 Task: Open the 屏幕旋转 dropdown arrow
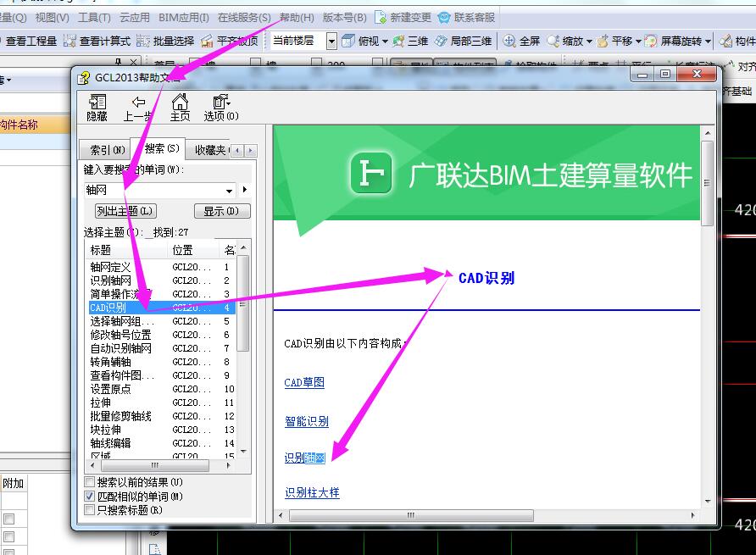tap(708, 42)
